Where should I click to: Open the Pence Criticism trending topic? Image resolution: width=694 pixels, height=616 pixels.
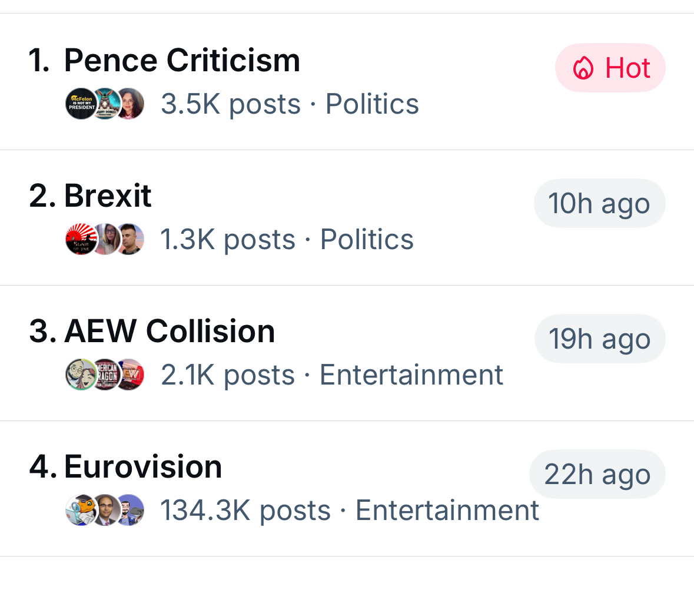[182, 60]
